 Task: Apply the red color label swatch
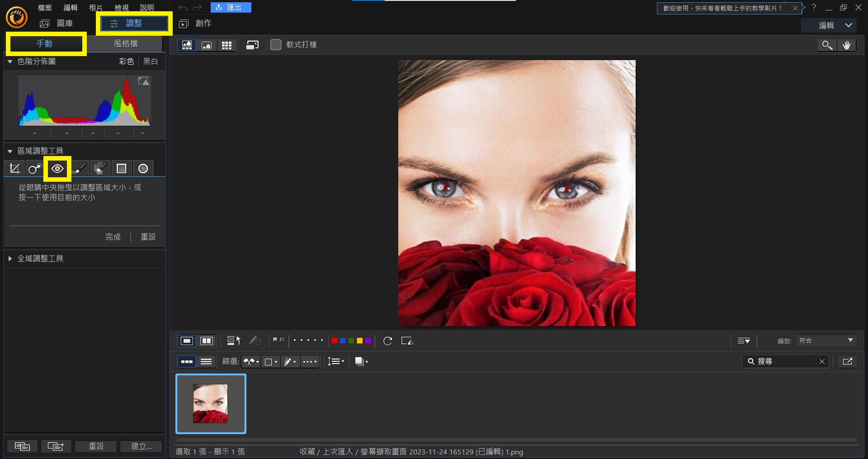tap(334, 341)
